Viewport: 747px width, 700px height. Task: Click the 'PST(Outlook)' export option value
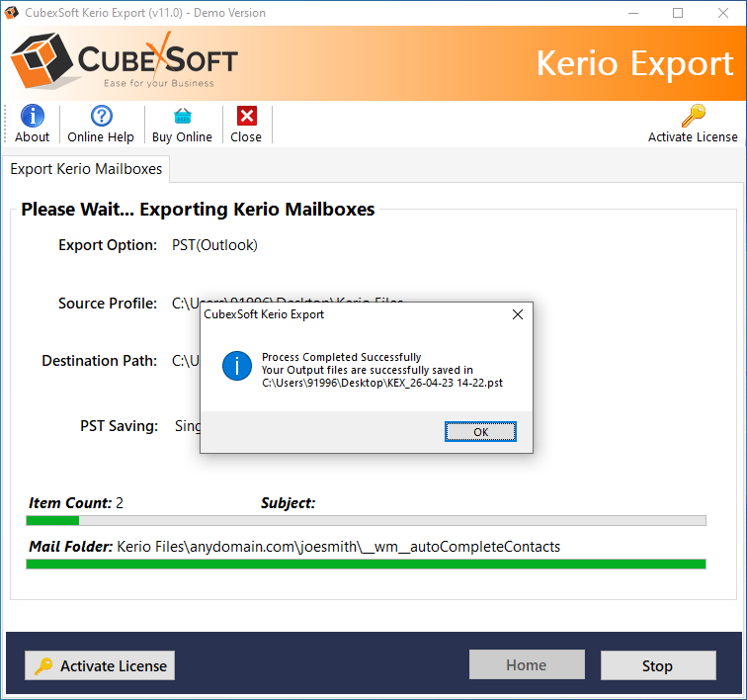(x=214, y=245)
